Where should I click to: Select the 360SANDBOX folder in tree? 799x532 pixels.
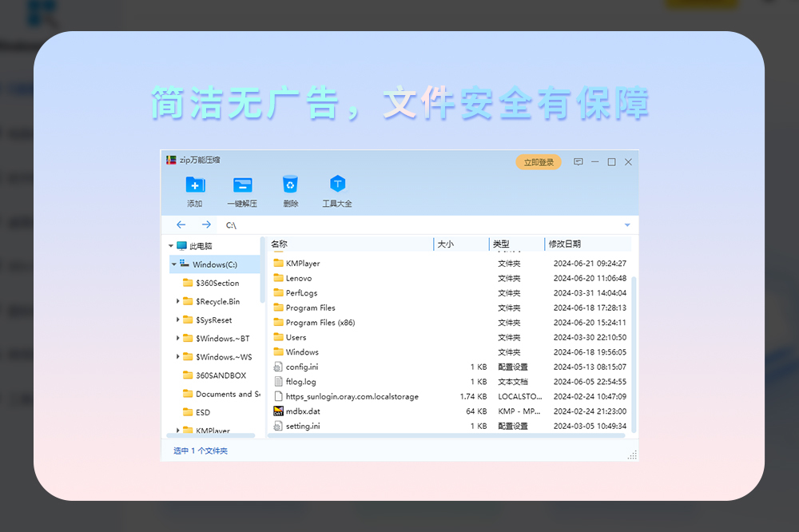coord(221,375)
